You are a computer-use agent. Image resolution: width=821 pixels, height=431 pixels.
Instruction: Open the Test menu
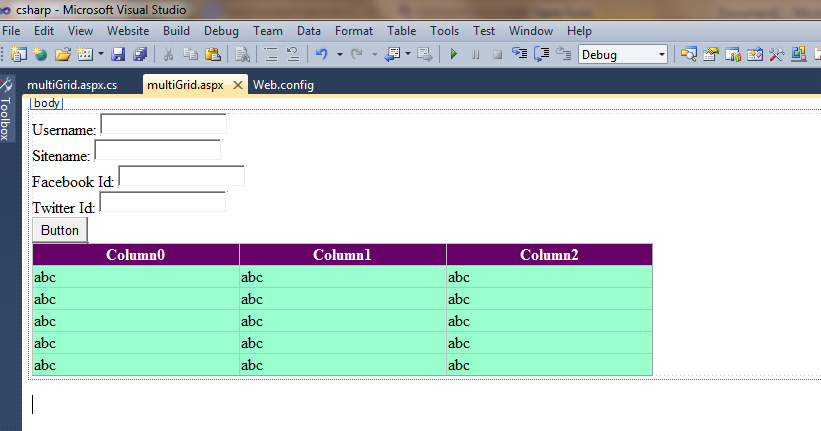point(484,31)
